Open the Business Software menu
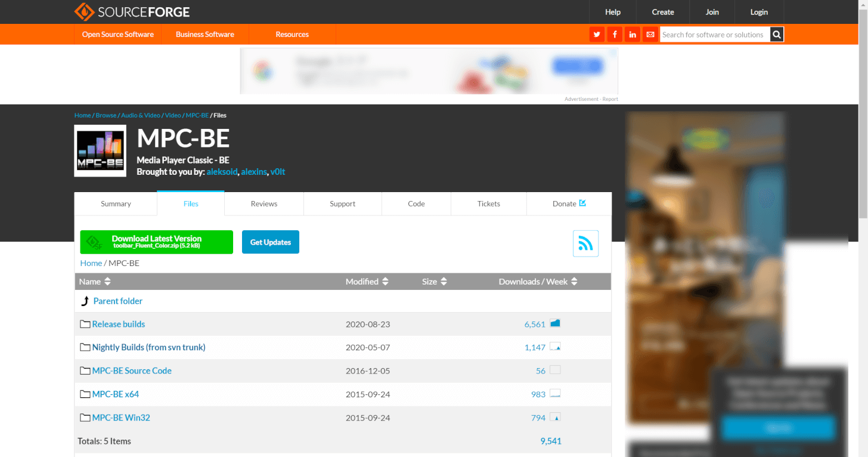 point(205,34)
